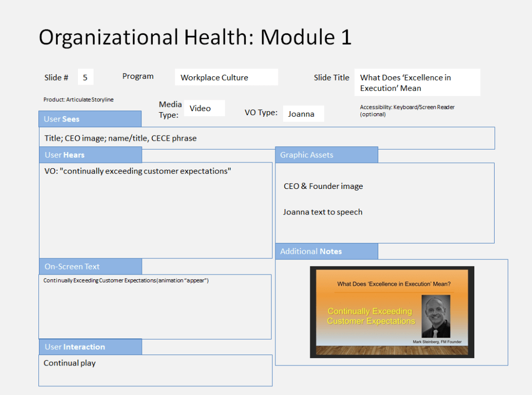Select the Program field reading Workplace Culture
The image size is (532, 395).
(x=226, y=77)
